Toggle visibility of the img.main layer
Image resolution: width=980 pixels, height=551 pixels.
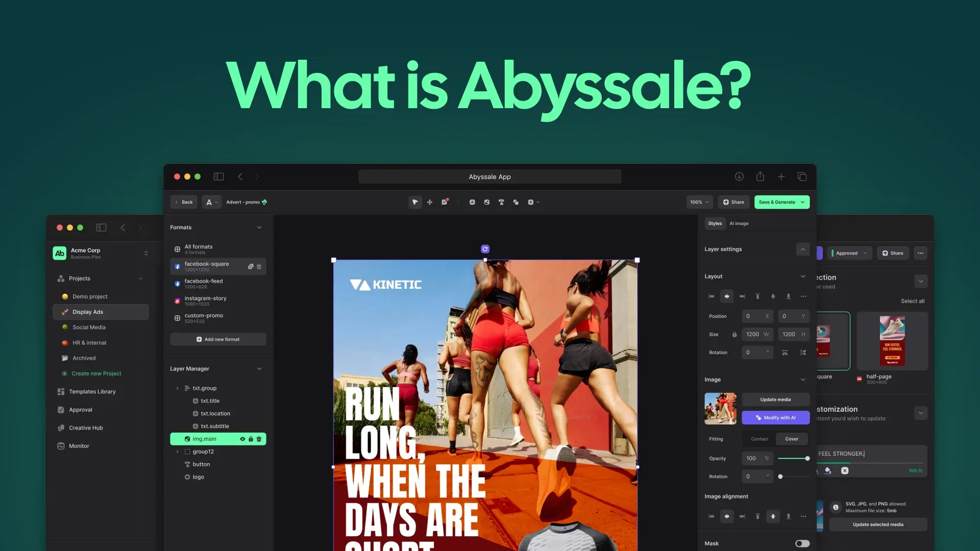[242, 439]
